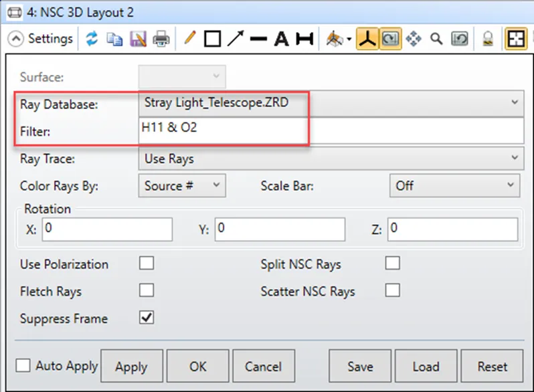Click the print icon in toolbar
The width and height of the screenshot is (534, 392).
[x=161, y=39]
